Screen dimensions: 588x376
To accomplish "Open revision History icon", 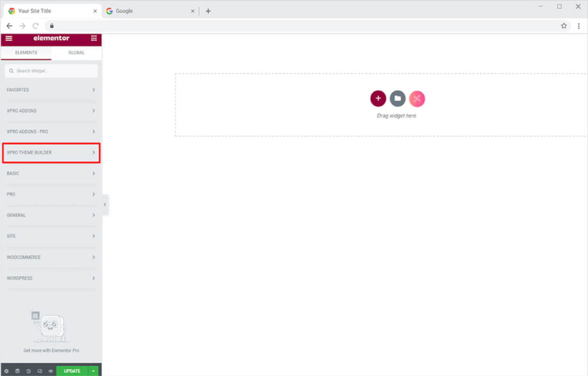I will pos(29,371).
